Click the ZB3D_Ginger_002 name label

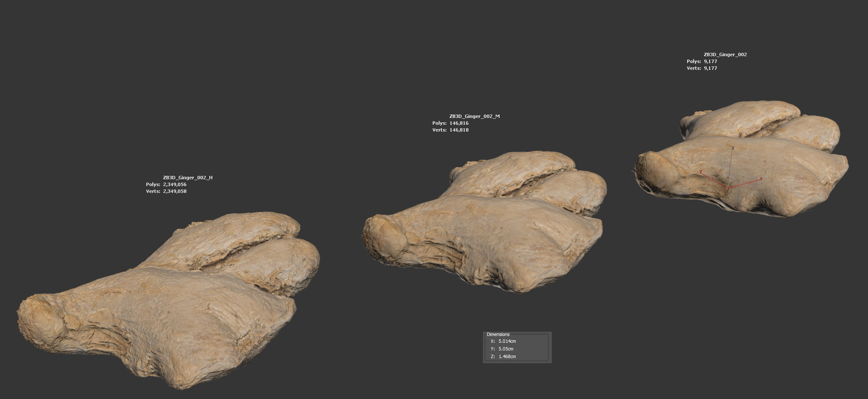(x=725, y=55)
